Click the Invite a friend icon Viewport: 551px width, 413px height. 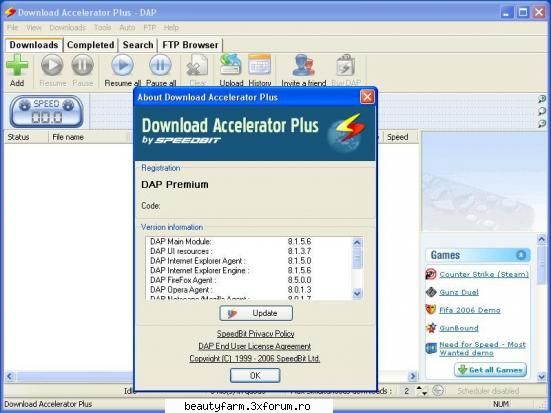303,65
